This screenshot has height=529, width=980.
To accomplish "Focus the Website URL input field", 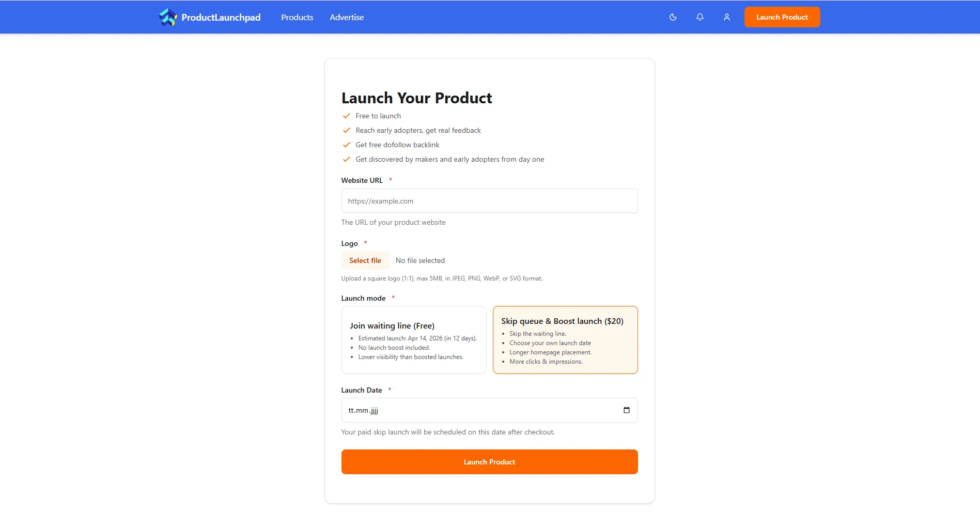I will 489,201.
